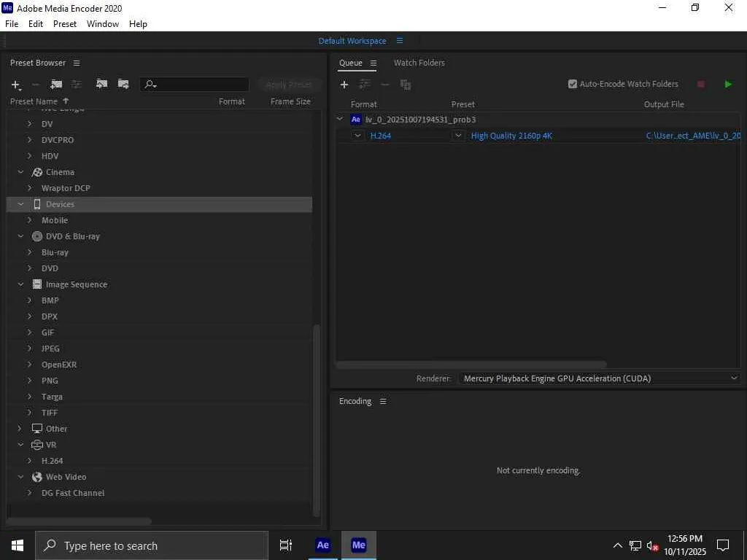Collapse the queue source lv_0_20251007194531_prob3
The height and width of the screenshot is (560, 747).
click(340, 119)
